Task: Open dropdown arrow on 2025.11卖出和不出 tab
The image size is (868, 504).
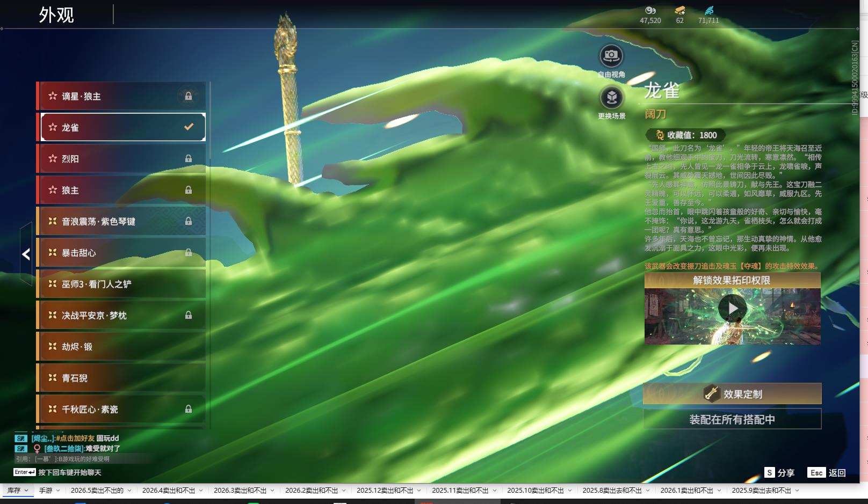Action: point(494,490)
